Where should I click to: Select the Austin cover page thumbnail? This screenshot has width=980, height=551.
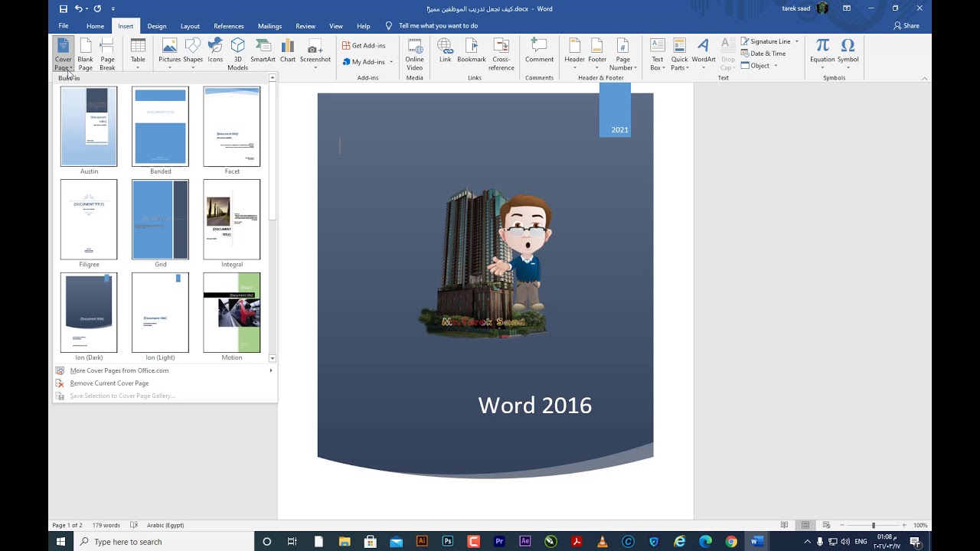click(x=89, y=126)
